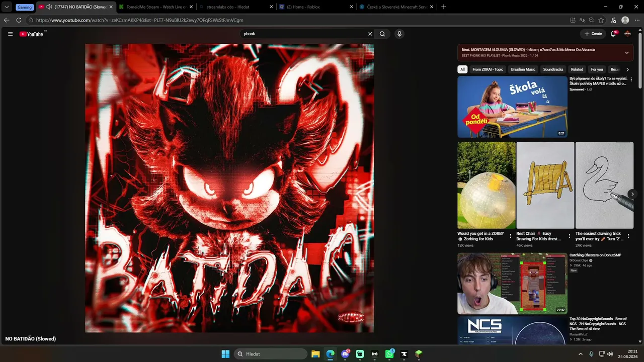Open the DrDonut Clips channel link
This screenshot has width=644, height=362.
(x=579, y=260)
